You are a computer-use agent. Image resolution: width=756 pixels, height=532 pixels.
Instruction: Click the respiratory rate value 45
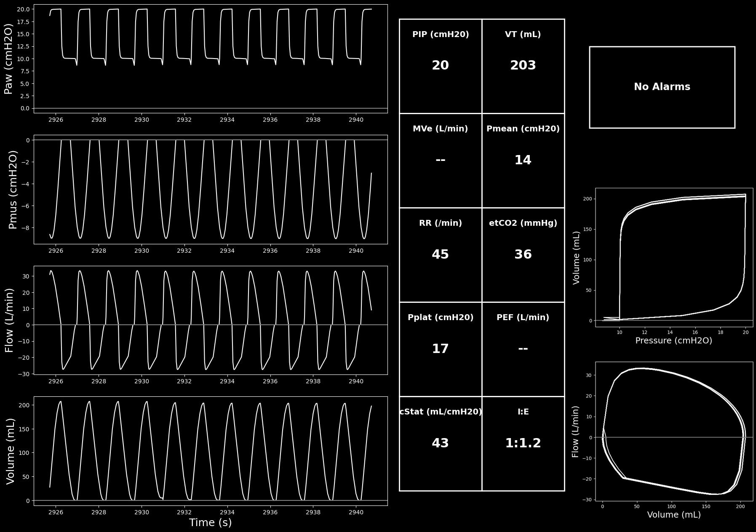coord(441,254)
